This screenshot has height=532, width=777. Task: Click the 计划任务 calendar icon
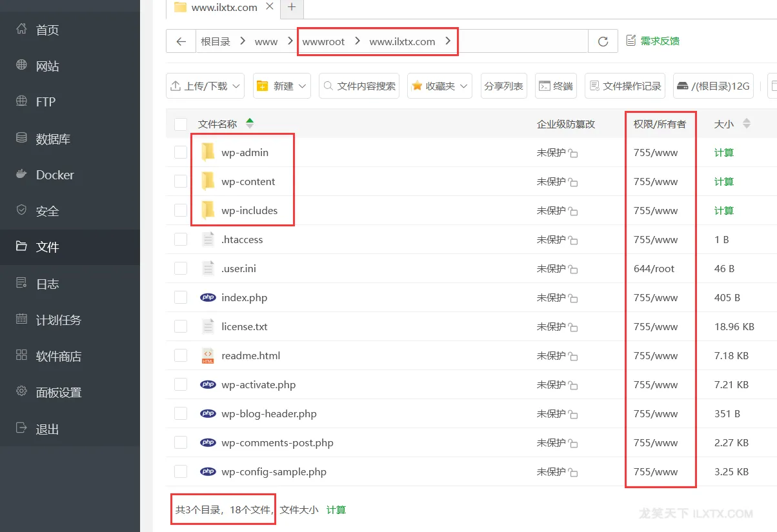tap(21, 319)
